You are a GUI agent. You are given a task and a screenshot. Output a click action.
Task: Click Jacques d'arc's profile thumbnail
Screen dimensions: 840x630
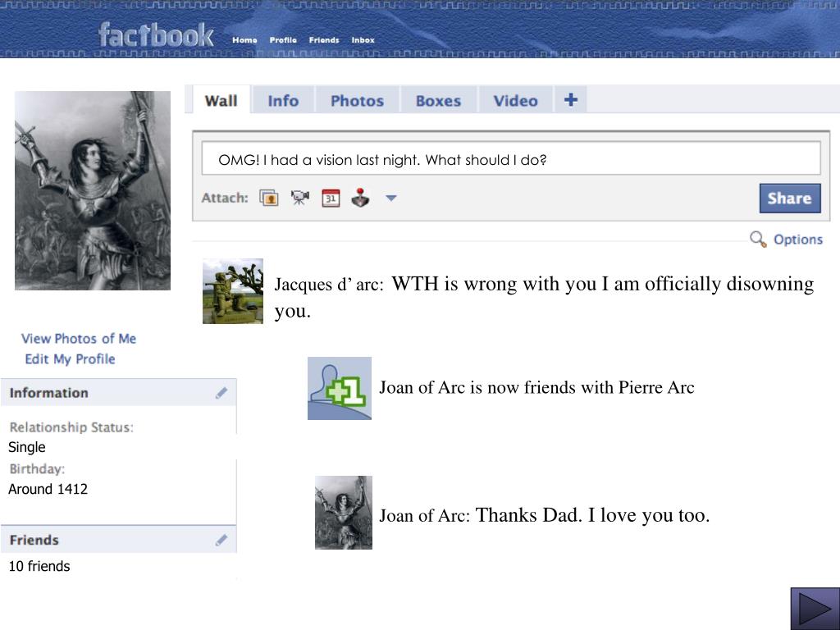point(232,291)
